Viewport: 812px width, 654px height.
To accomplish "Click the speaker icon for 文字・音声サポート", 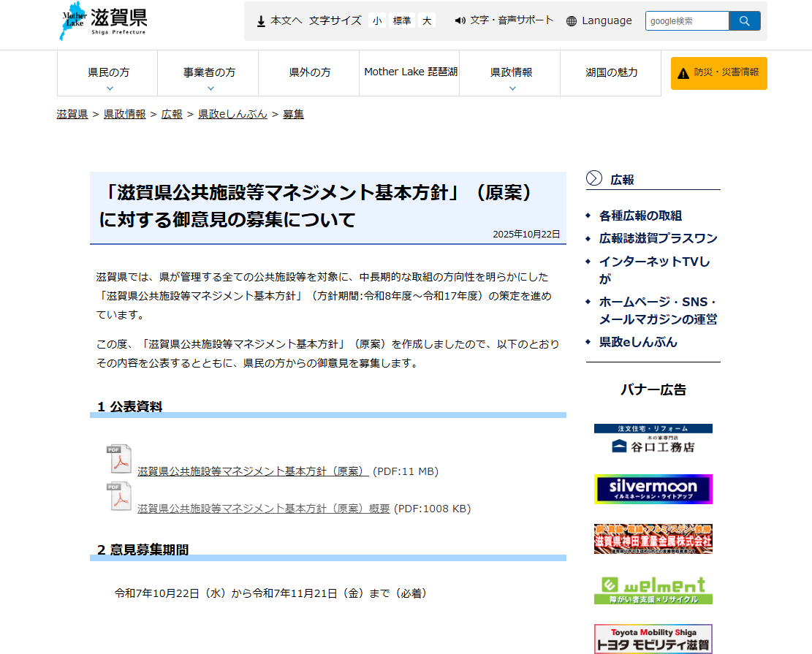I will pyautogui.click(x=460, y=20).
